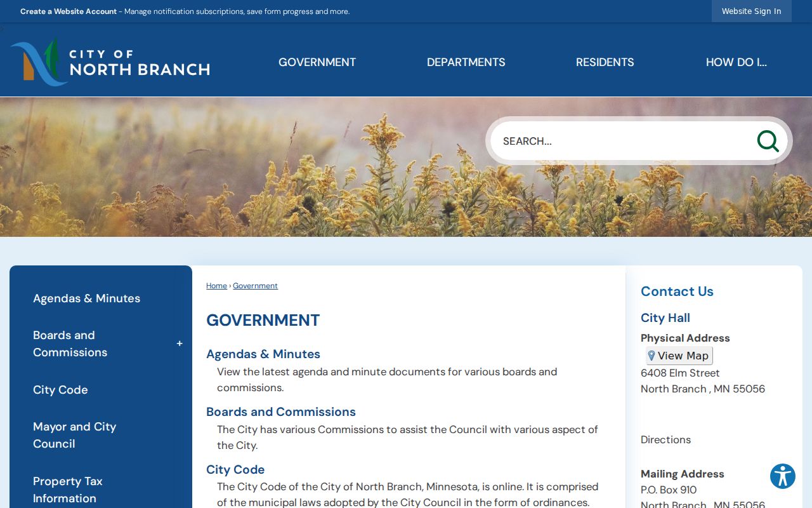
Task: Click the P.O. Box 910 text
Action: [669, 490]
